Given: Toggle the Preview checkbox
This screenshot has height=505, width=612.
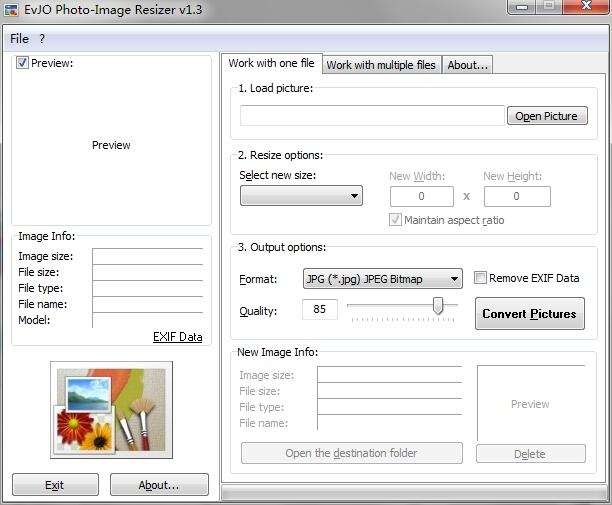Looking at the screenshot, I should (x=22, y=63).
